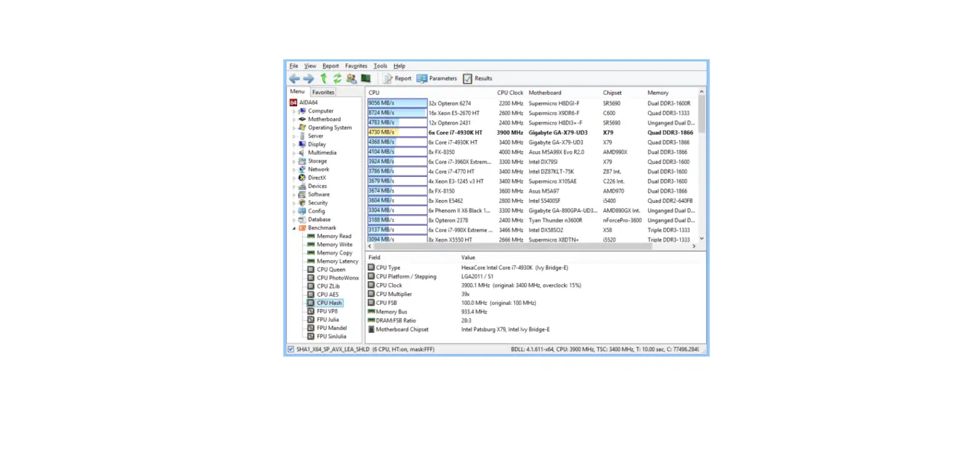Refresh using the green circular arrows icon
Image resolution: width=980 pixels, height=461 pixels.
pyautogui.click(x=337, y=78)
